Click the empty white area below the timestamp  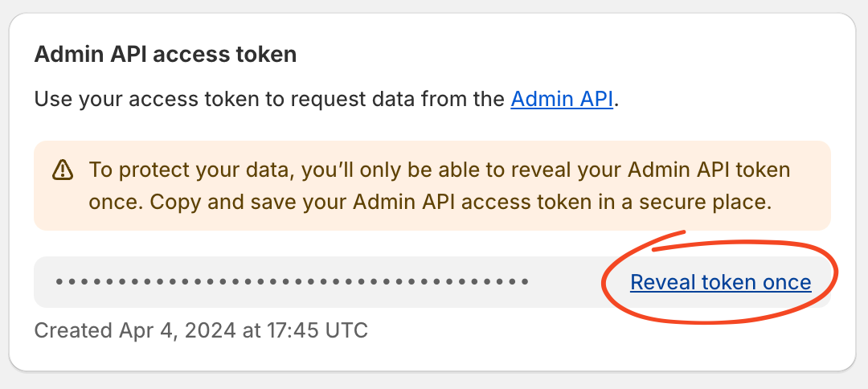(432, 356)
